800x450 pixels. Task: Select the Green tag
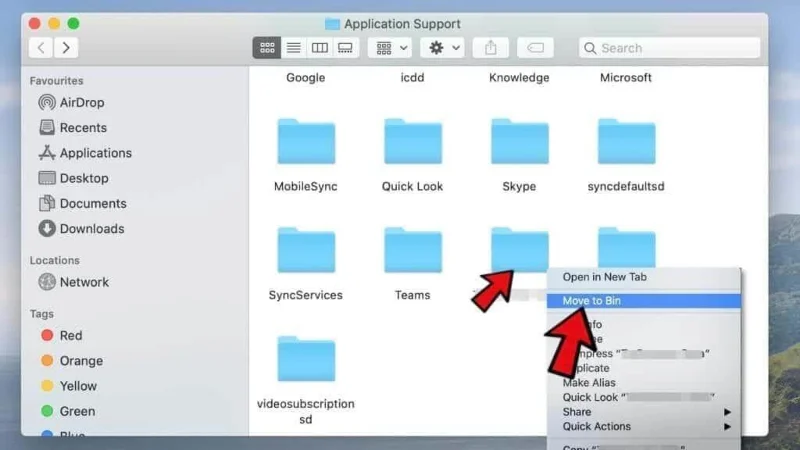coord(68,411)
